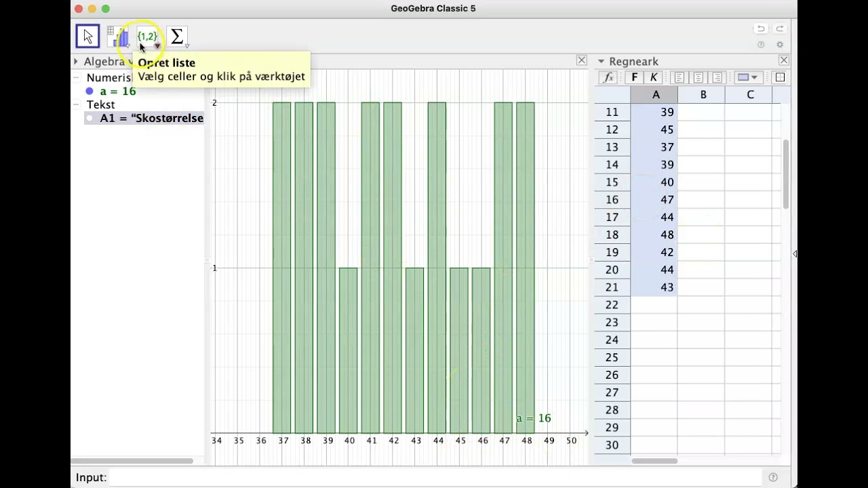Image resolution: width=868 pixels, height=488 pixels.
Task: Collapse the Numerisk group in Algebra
Action: (77, 77)
